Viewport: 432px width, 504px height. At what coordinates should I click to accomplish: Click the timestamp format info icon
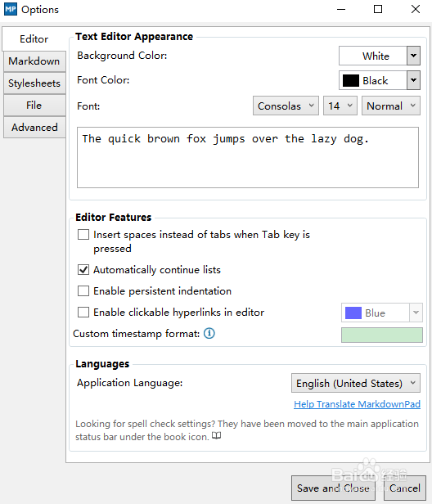(x=209, y=333)
